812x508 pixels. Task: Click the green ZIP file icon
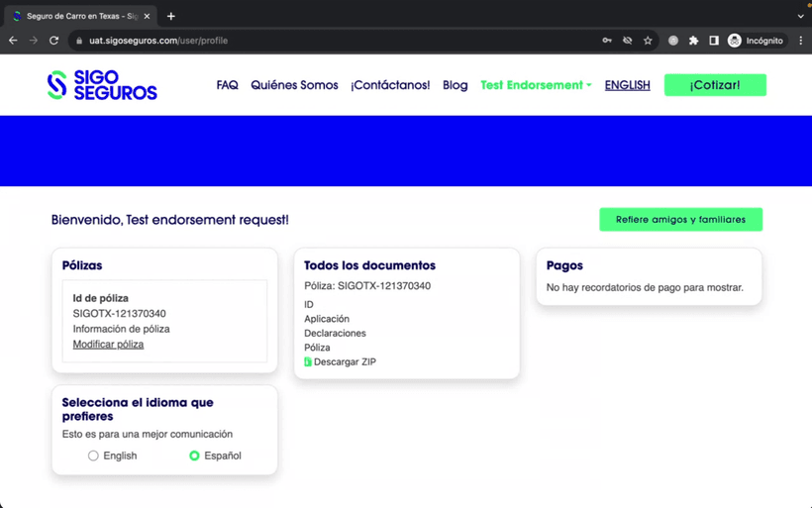pos(308,361)
